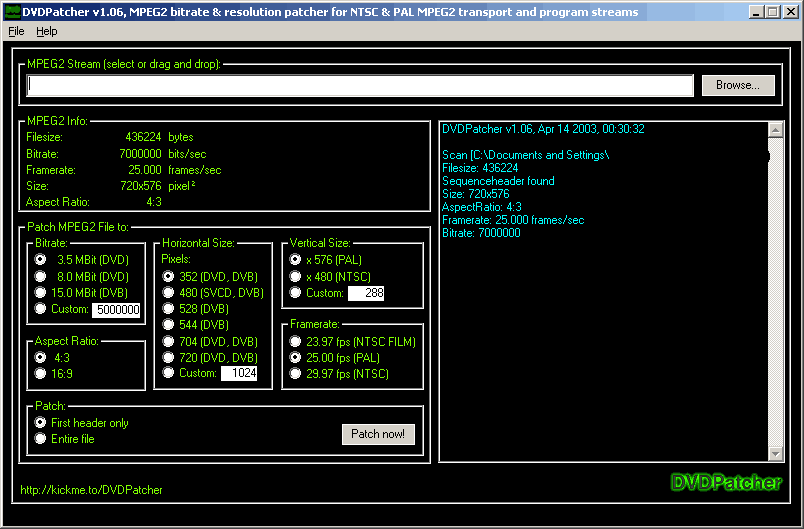This screenshot has width=804, height=529.
Task: Click the custom vertical field showing 288
Action: tap(366, 293)
